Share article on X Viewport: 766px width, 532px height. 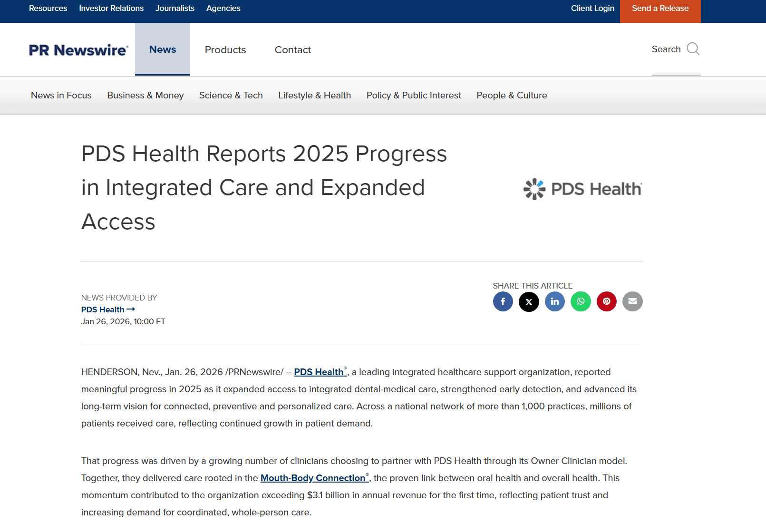[x=529, y=301]
